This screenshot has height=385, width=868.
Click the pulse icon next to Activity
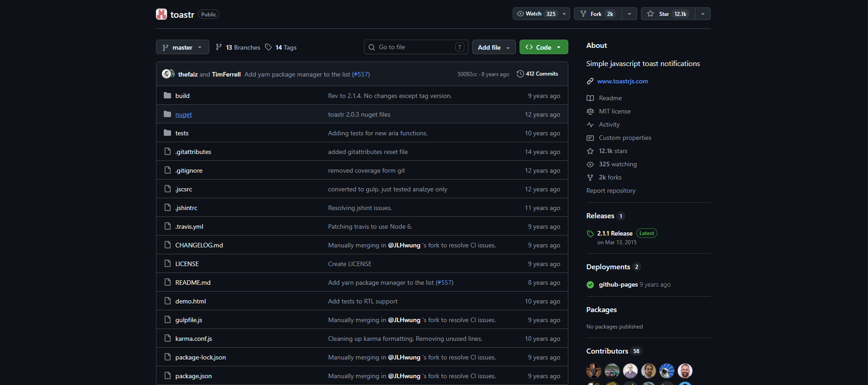pos(590,124)
